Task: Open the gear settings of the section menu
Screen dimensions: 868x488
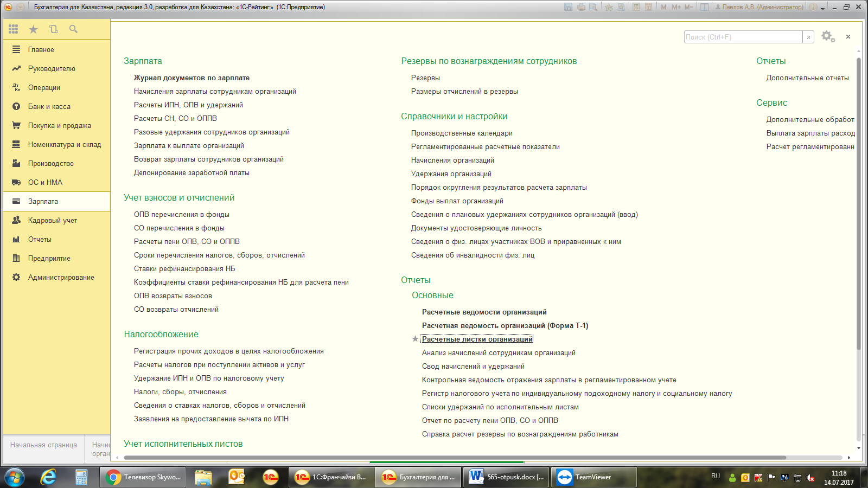Action: tap(828, 37)
